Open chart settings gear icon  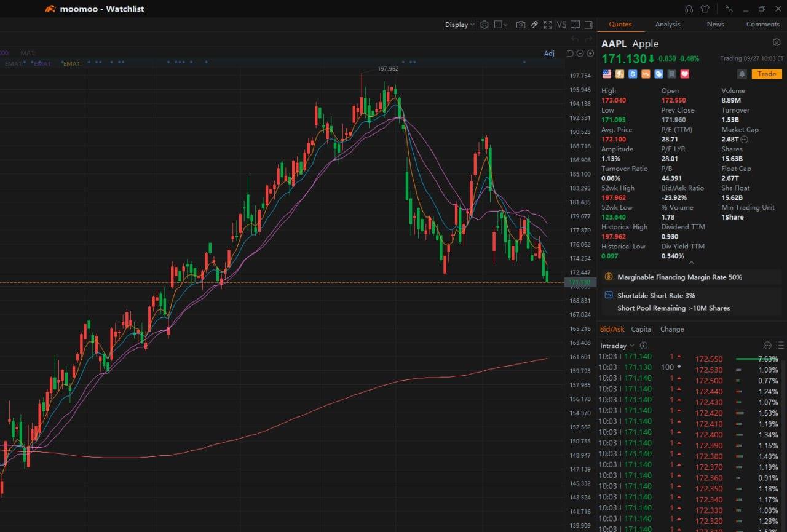(x=484, y=25)
